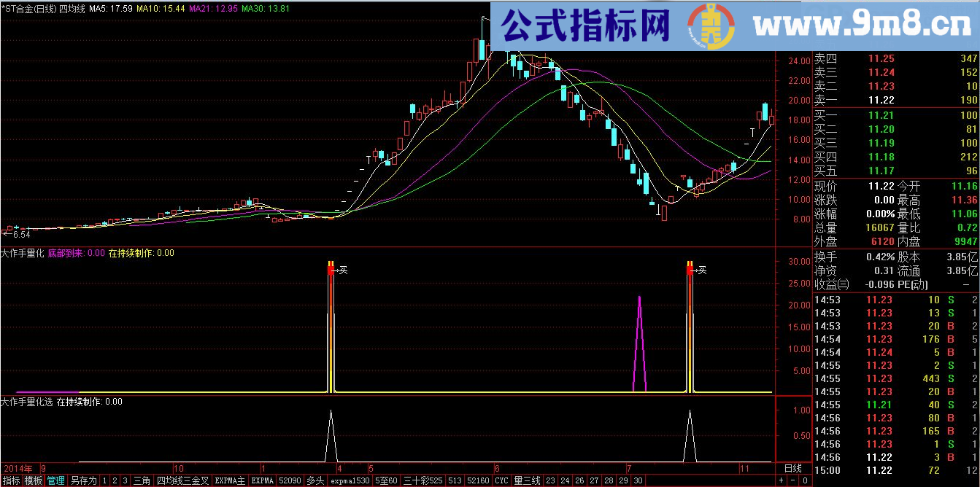Click the MA30: 13.81 label
Screen dimensions: 980x487
click(266, 8)
